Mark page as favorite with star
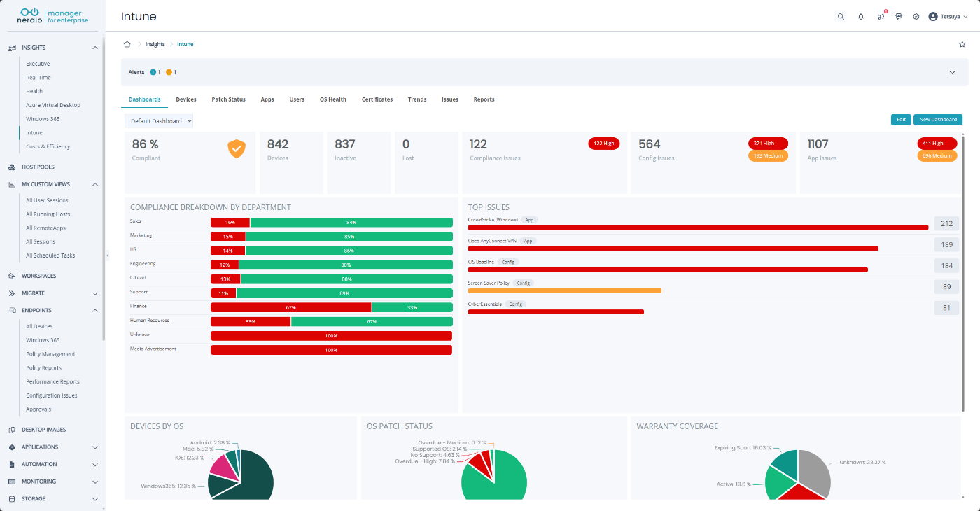The image size is (980, 511). (962, 44)
